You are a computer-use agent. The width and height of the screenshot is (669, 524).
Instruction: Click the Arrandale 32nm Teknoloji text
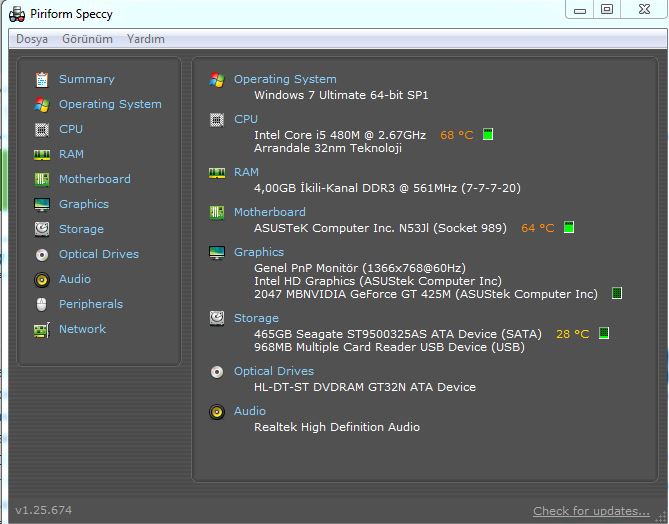pos(328,148)
